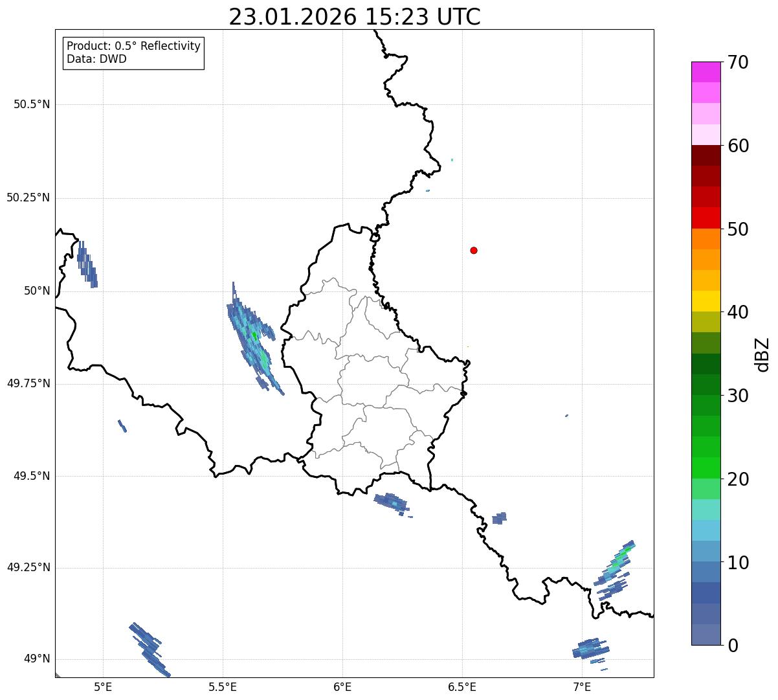The image size is (778, 700).
Task: Click the small echo near 6.65°E 49.38°N
Action: pos(499,518)
